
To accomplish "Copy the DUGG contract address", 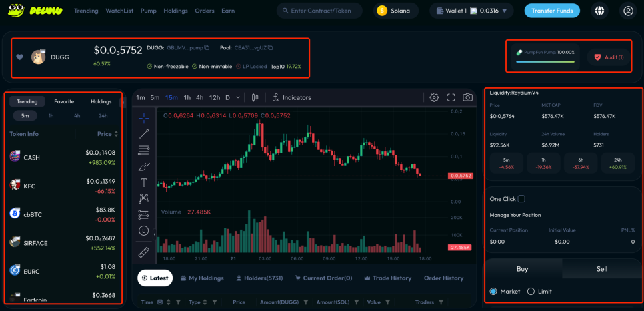I will coord(207,48).
